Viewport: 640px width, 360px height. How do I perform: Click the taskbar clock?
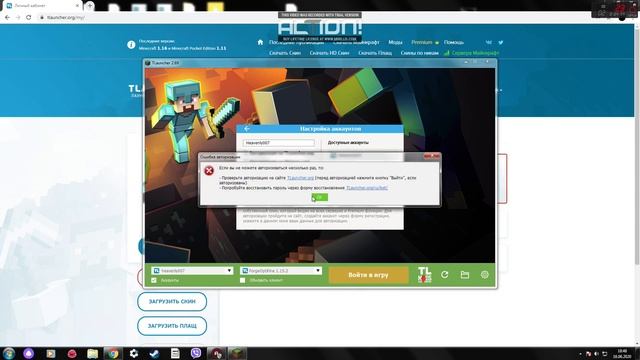tap(622, 353)
